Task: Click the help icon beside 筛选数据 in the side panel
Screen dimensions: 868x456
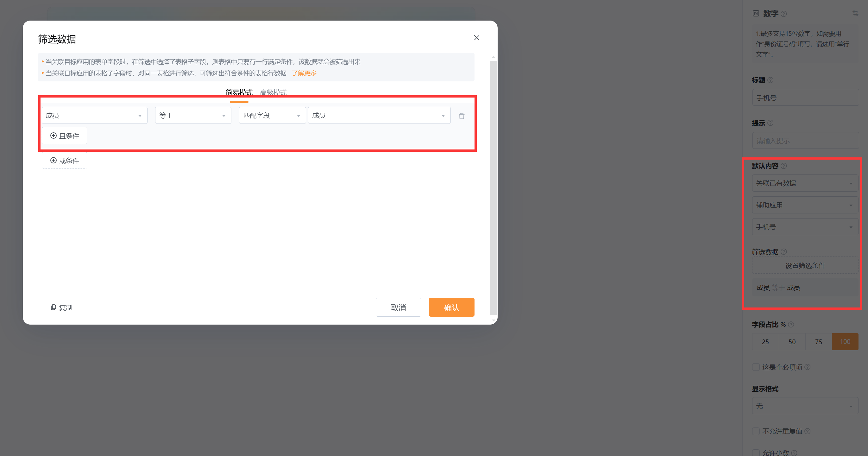Action: 784,252
